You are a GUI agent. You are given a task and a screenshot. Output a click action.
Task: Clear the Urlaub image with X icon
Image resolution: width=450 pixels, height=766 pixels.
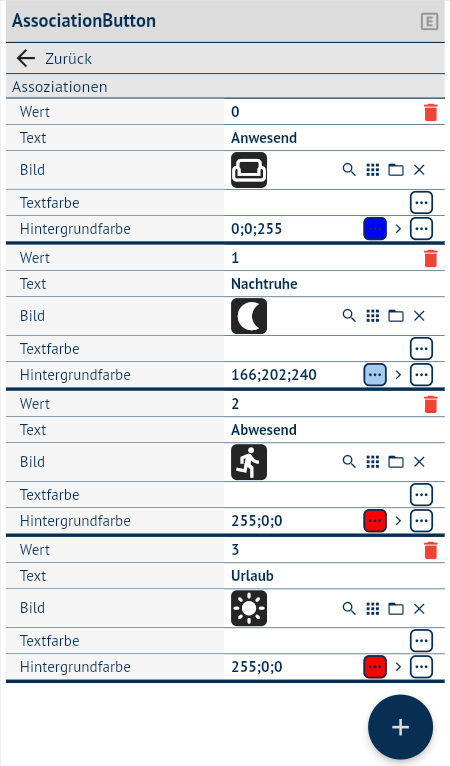click(419, 608)
